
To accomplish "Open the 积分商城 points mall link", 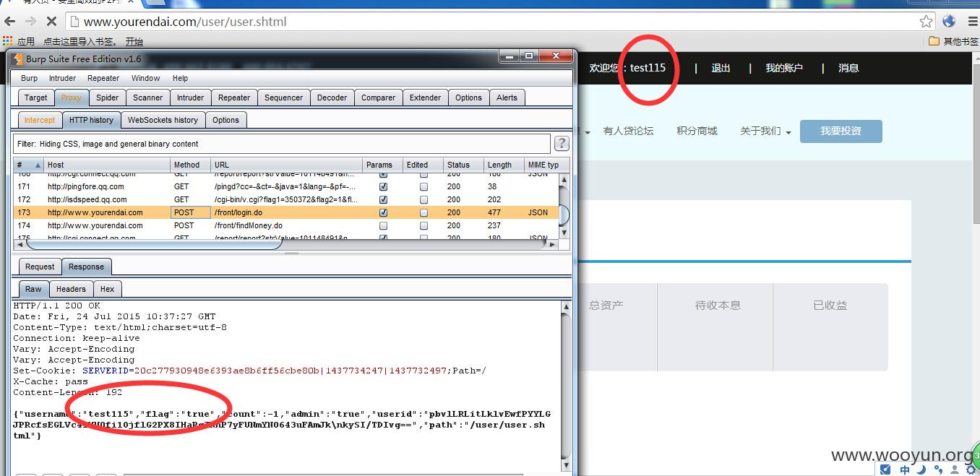I will pos(697,131).
